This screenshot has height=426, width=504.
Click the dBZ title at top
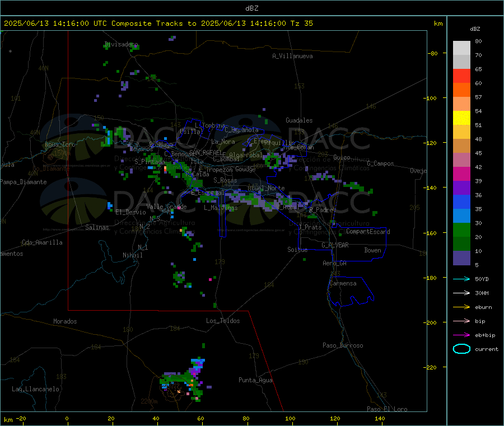pos(251,8)
